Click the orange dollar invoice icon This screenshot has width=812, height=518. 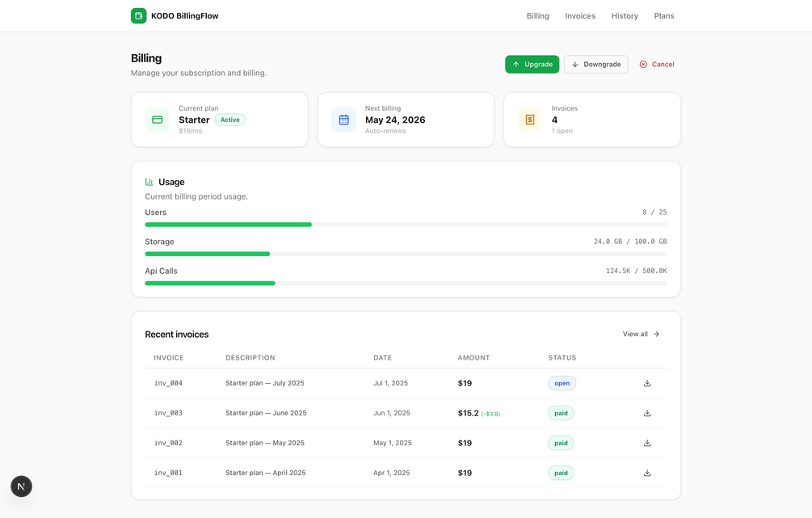coord(530,120)
